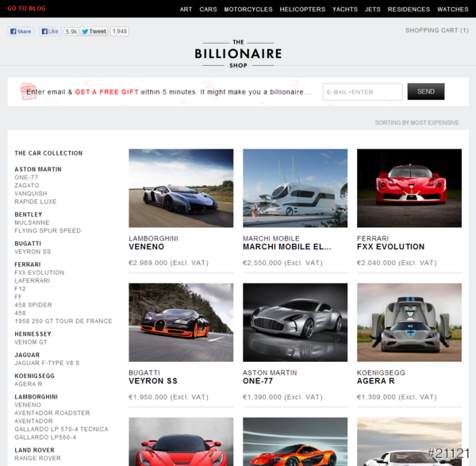Screen dimensions: 476x466
Task: Open the HELICOPTERS menu item
Action: pyautogui.click(x=302, y=9)
